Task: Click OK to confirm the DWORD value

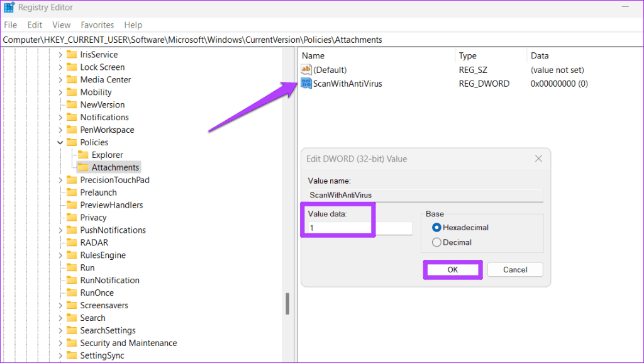Action: (452, 269)
